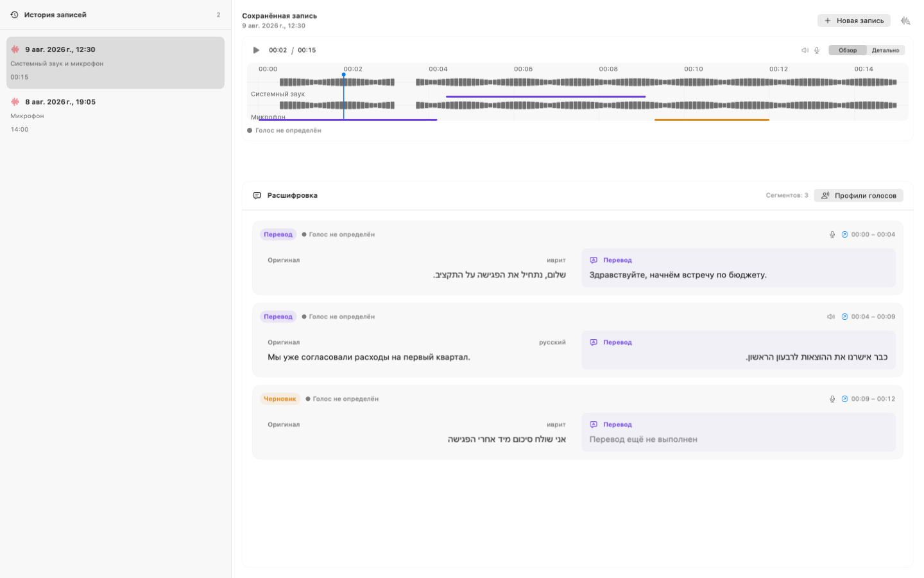Click the Голос не определён label in segment 00:04 – 00:09
The image size is (924, 578).
tap(341, 317)
